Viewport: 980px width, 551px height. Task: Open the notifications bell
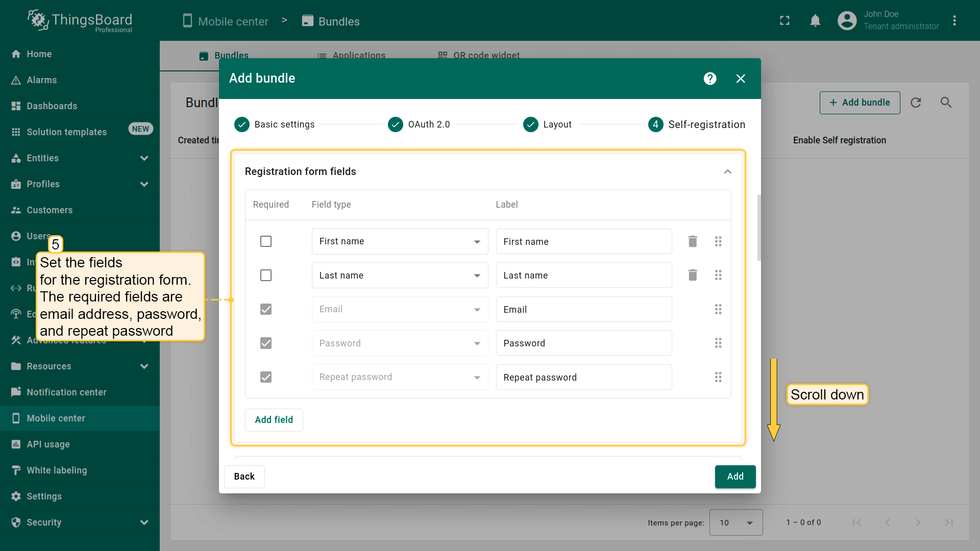(x=815, y=21)
